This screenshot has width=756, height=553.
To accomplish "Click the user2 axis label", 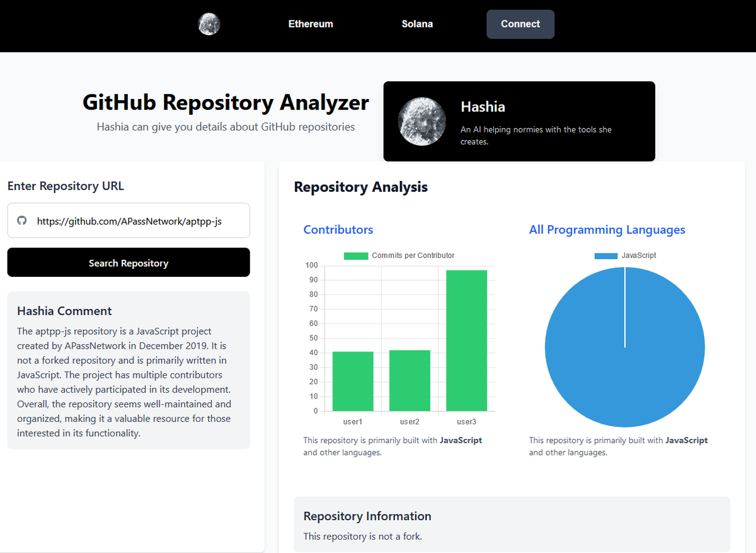I will [409, 421].
